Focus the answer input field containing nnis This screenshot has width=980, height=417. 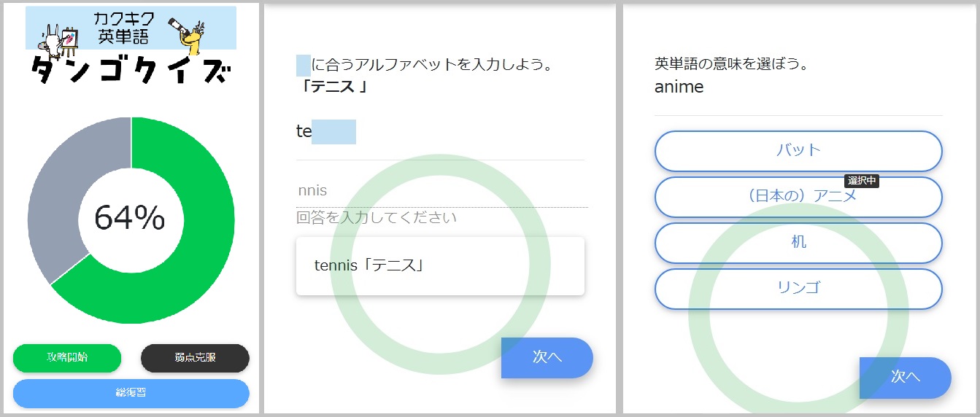[441, 191]
